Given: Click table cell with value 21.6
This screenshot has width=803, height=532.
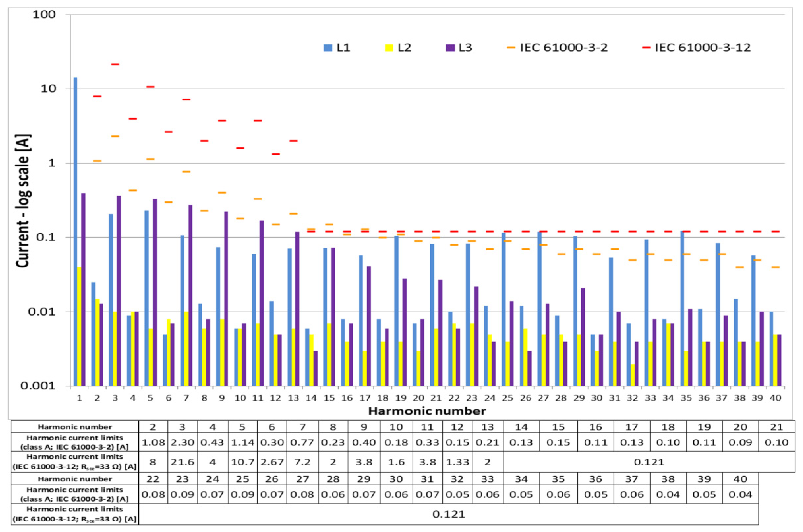Looking at the screenshot, I should (x=182, y=462).
